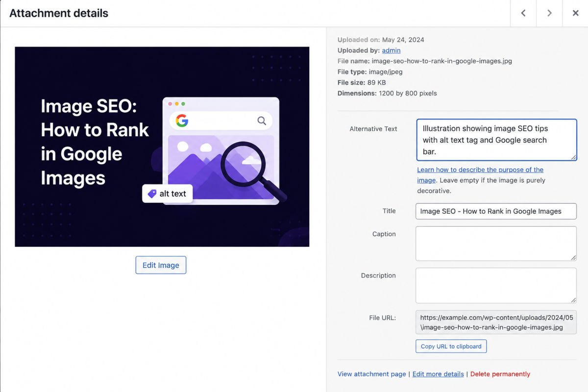Click the Attachment details heading

coord(59,13)
